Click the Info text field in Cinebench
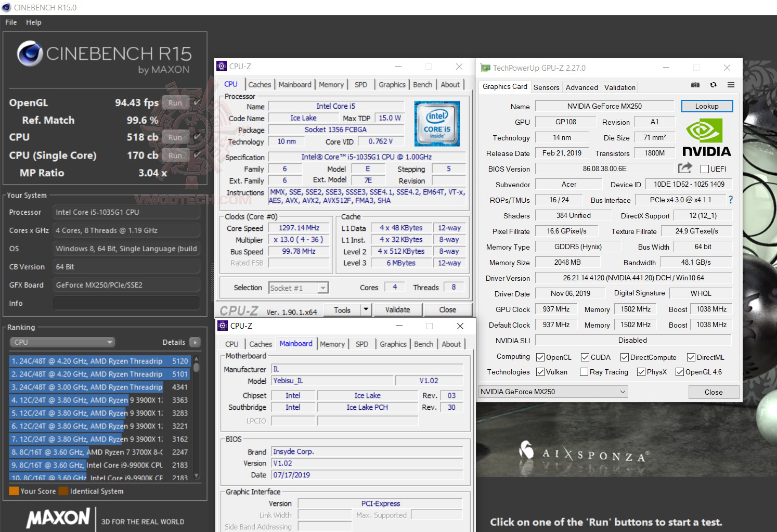 click(x=126, y=303)
